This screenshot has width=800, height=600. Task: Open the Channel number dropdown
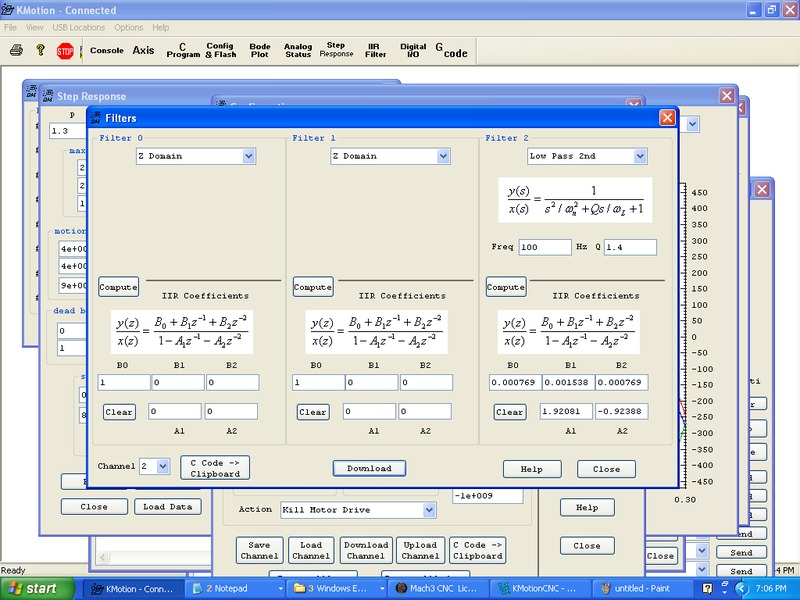pos(164,467)
